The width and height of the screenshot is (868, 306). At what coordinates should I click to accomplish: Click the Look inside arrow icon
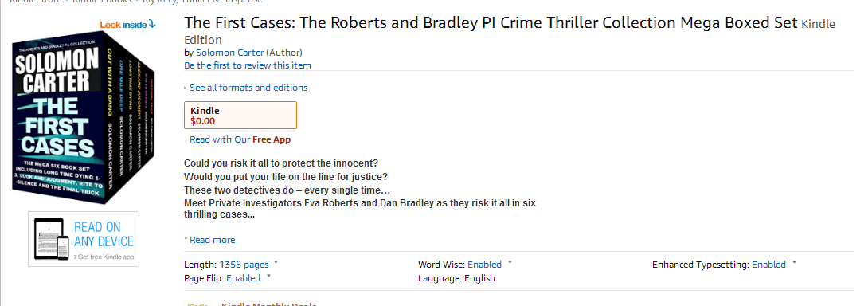(x=152, y=25)
